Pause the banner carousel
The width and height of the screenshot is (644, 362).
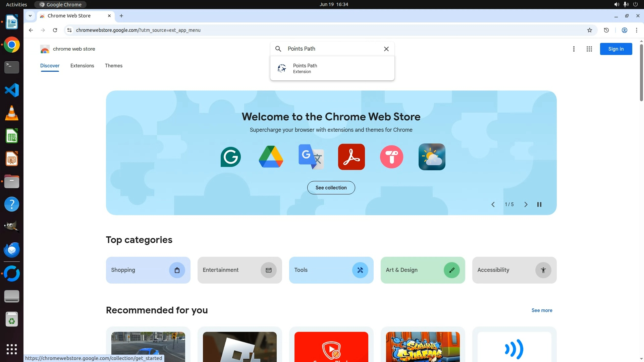[x=539, y=204]
